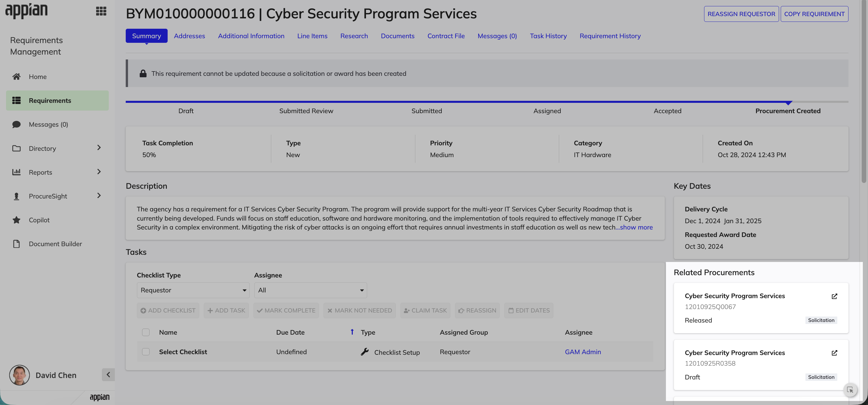Click the Reports bar chart icon
The width and height of the screenshot is (868, 405).
tap(17, 172)
